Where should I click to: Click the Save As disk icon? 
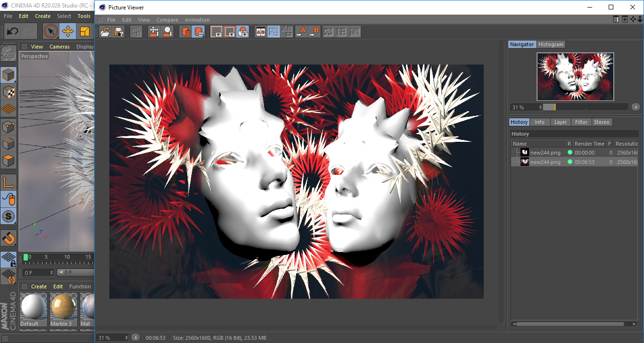[119, 32]
